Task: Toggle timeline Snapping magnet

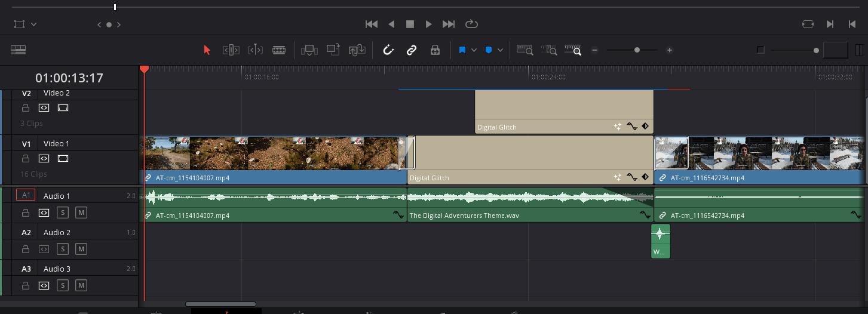Action: [x=388, y=50]
